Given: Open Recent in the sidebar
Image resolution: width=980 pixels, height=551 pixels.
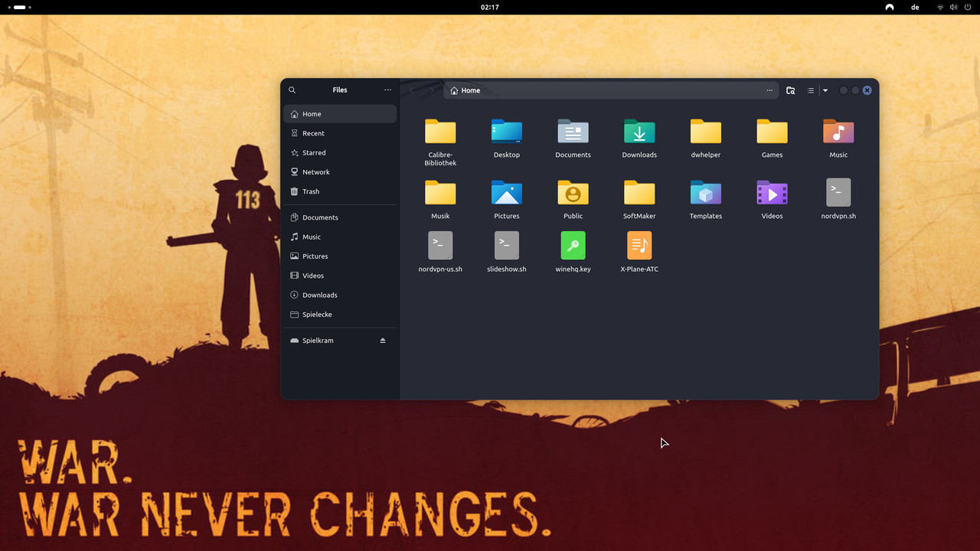Looking at the screenshot, I should pos(340,133).
